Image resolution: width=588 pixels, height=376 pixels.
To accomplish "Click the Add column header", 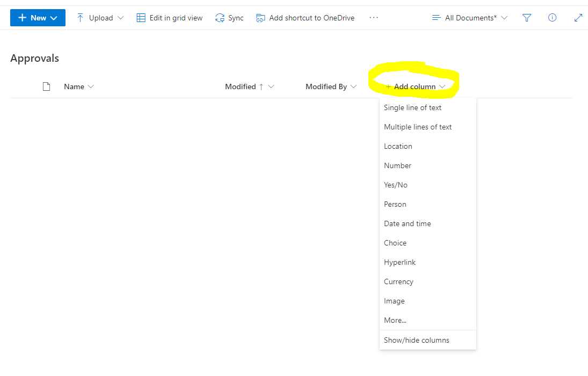I will 415,86.
